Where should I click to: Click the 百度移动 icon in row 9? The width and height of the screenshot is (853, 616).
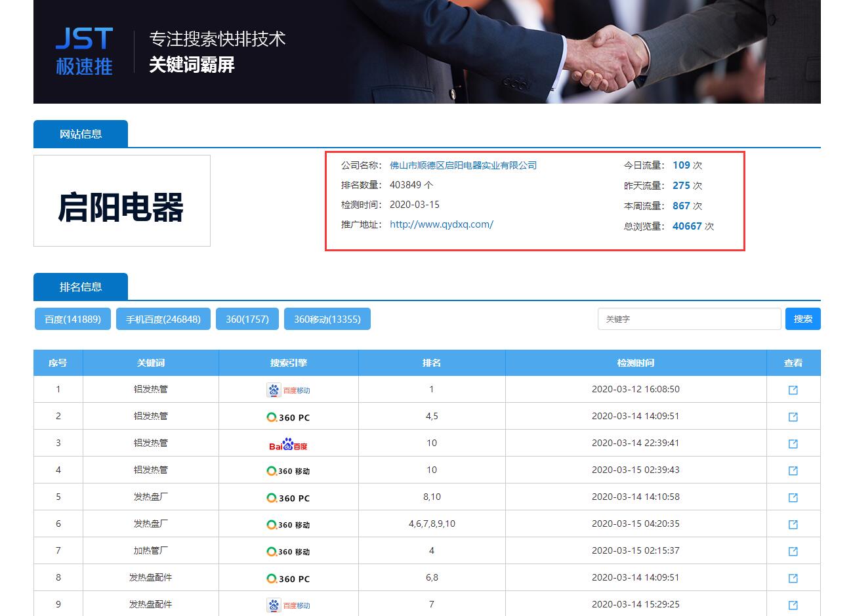tap(289, 604)
